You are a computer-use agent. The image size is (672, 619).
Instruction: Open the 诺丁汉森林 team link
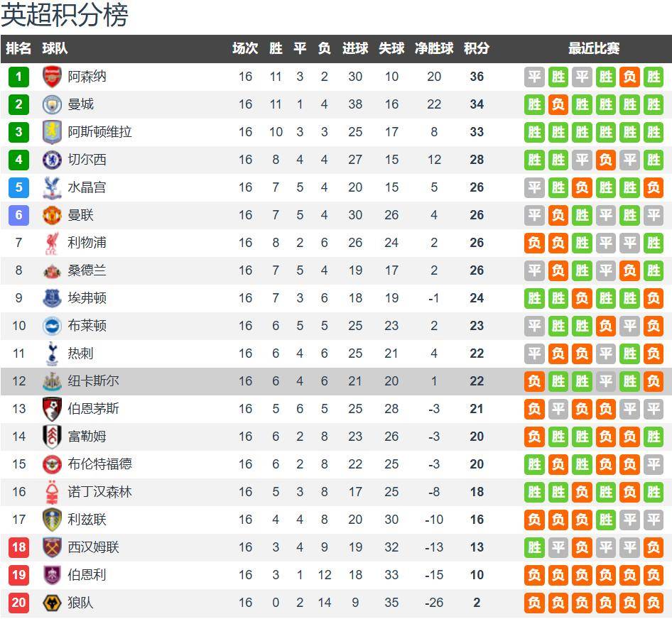(99, 492)
